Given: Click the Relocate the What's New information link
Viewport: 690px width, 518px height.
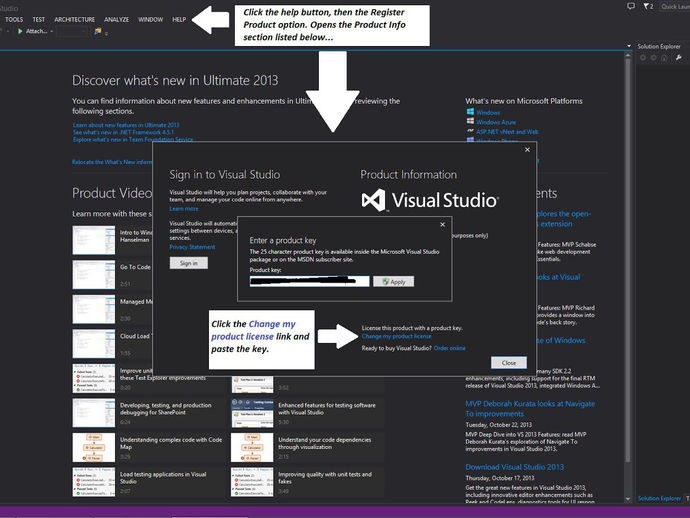Looking at the screenshot, I should [x=112, y=162].
